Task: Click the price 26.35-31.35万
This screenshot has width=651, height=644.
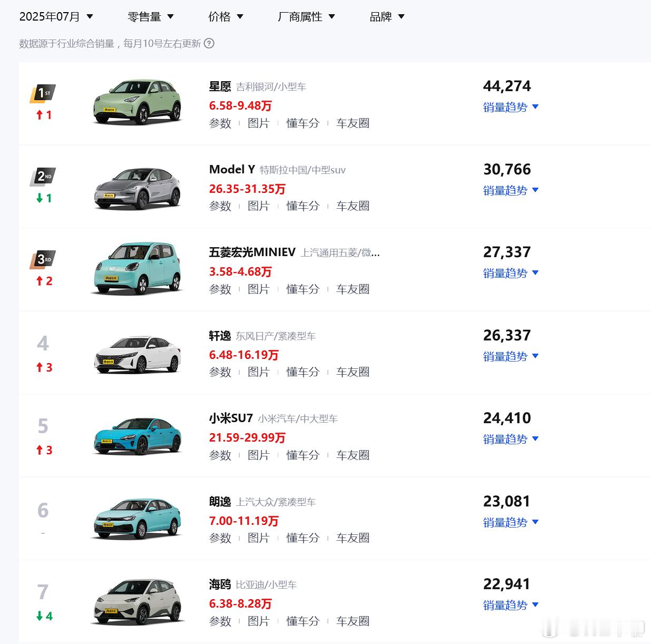Action: (x=247, y=189)
